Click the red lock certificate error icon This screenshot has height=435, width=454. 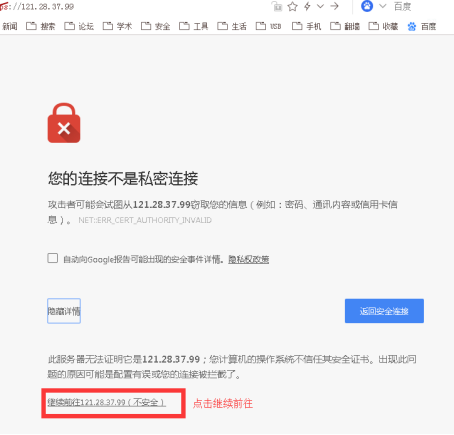click(64, 123)
